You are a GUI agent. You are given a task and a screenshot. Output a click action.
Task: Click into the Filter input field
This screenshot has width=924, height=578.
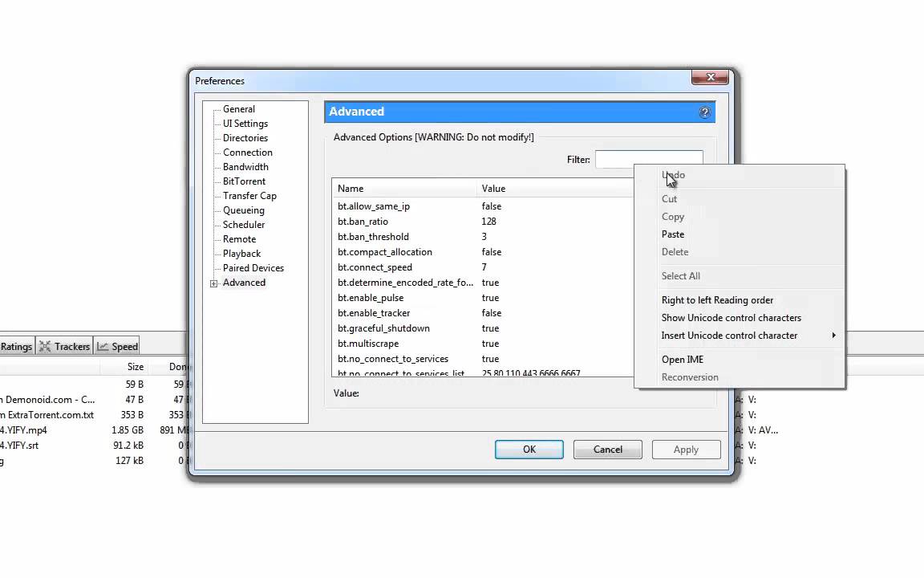coord(649,159)
